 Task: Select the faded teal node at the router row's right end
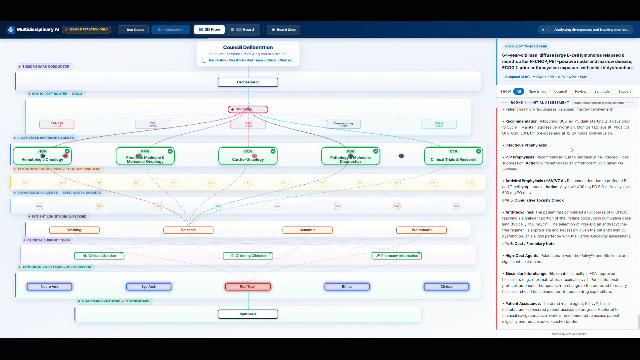click(439, 124)
